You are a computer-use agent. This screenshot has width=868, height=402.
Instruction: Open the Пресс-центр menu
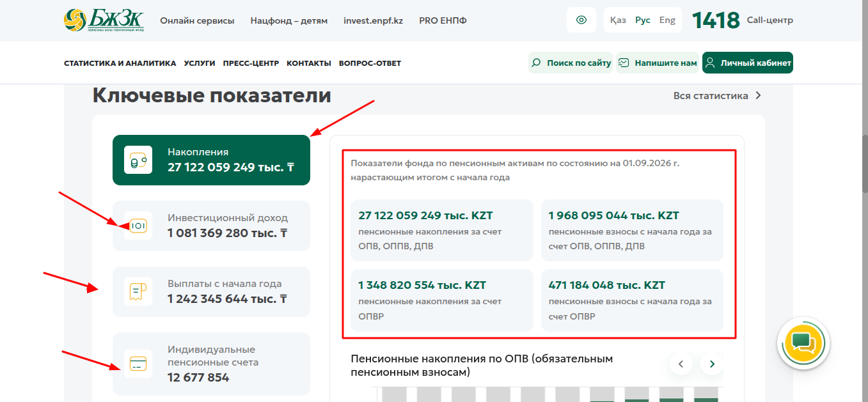click(251, 63)
